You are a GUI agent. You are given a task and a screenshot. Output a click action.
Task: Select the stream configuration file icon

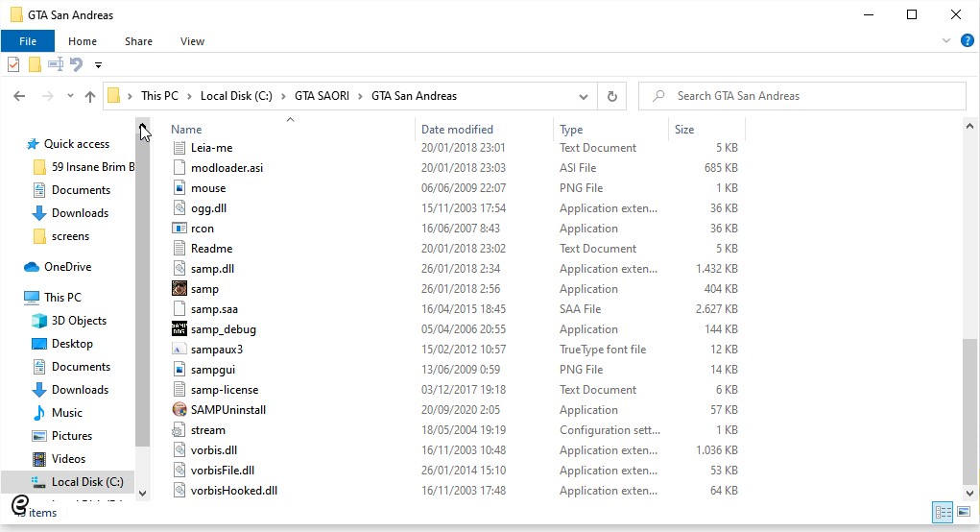coord(179,430)
